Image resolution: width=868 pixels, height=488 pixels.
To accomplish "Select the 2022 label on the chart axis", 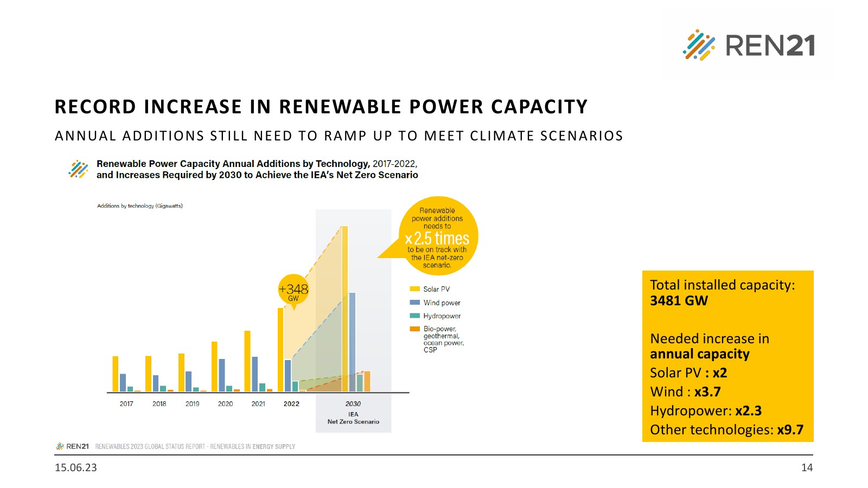I will (x=291, y=404).
